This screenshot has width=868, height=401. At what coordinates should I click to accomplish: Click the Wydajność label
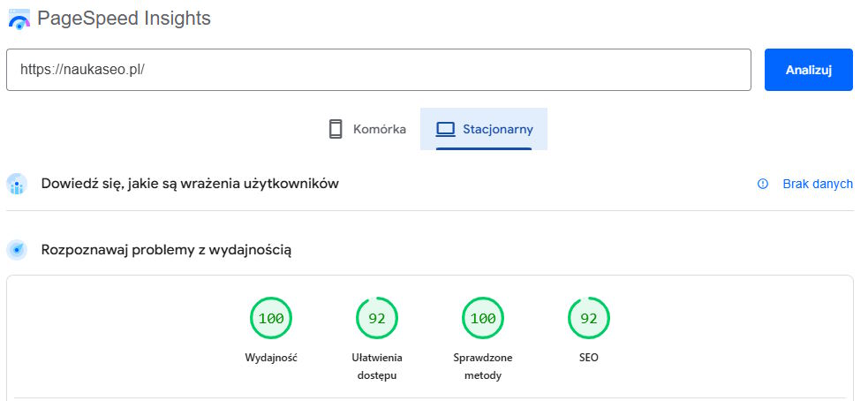pyautogui.click(x=271, y=358)
